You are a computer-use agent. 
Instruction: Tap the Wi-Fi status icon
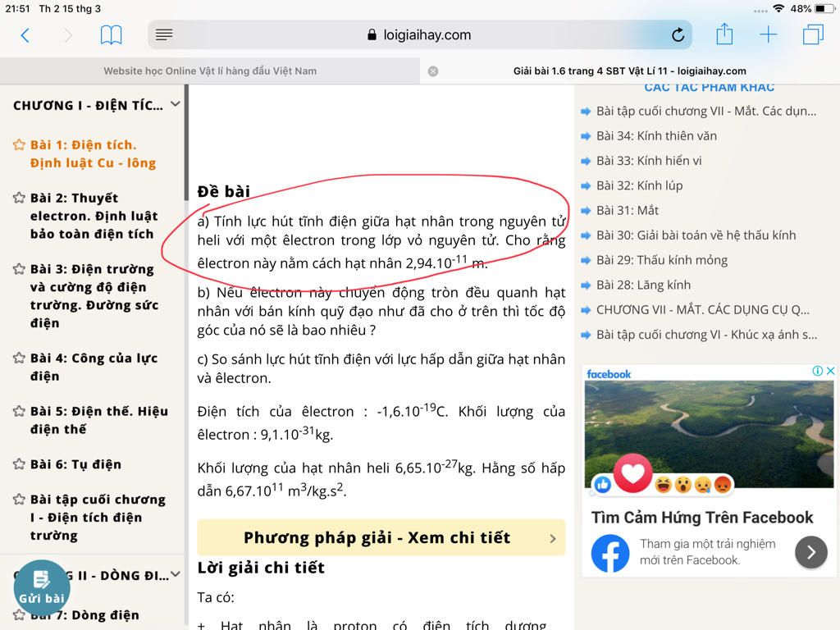pos(778,8)
